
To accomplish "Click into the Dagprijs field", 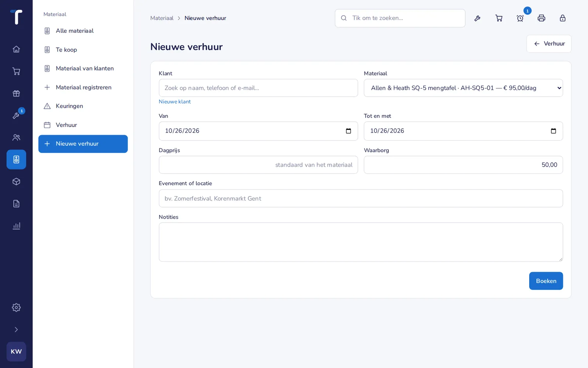I will coord(258,165).
